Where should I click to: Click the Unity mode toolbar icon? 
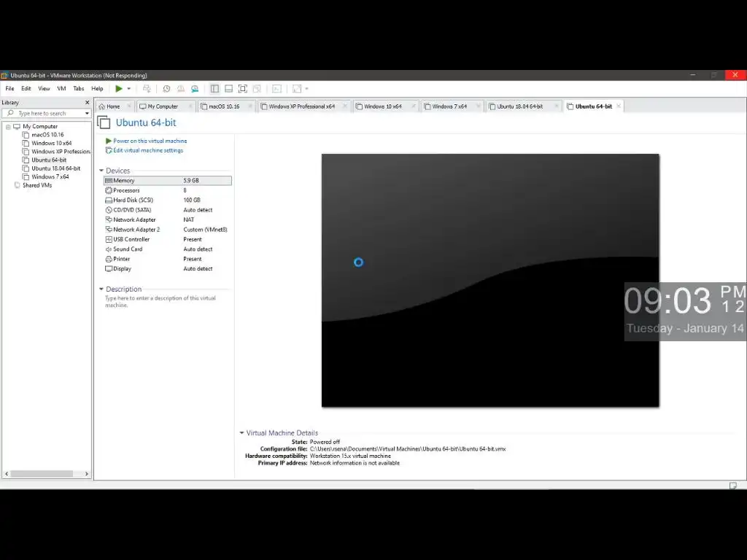pos(257,88)
